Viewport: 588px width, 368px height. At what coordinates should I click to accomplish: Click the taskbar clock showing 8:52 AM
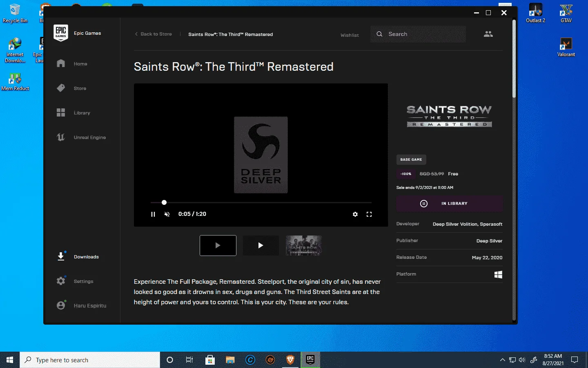(553, 360)
